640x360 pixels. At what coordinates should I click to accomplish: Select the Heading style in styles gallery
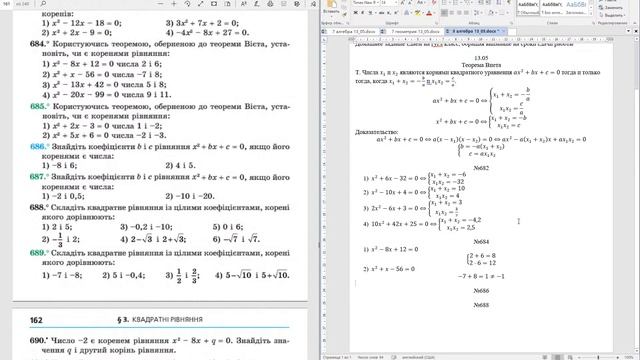click(x=576, y=8)
